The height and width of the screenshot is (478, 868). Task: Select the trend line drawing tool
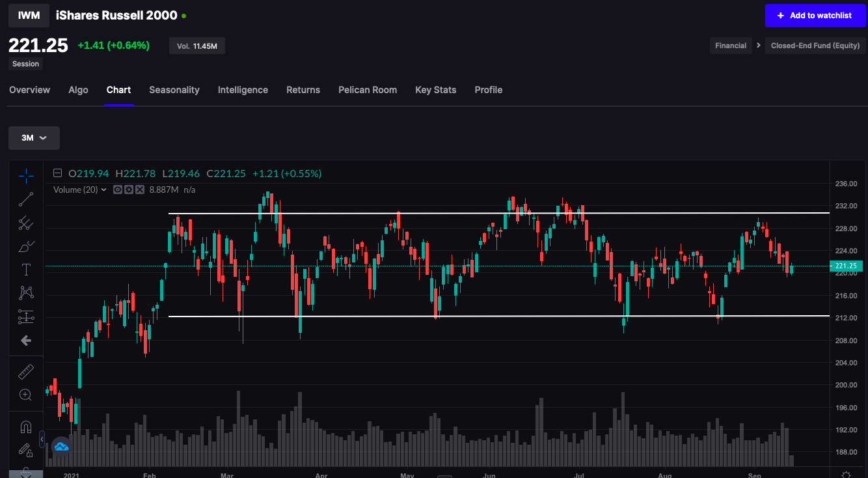click(26, 199)
